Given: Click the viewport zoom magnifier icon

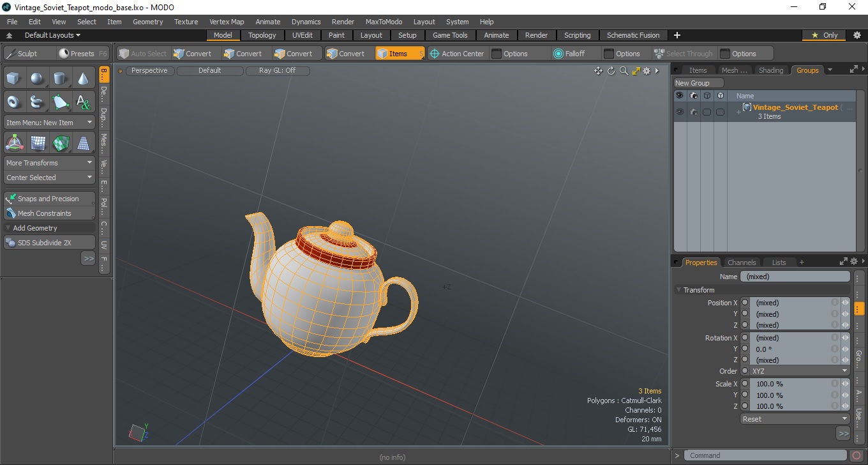Looking at the screenshot, I should [x=624, y=71].
